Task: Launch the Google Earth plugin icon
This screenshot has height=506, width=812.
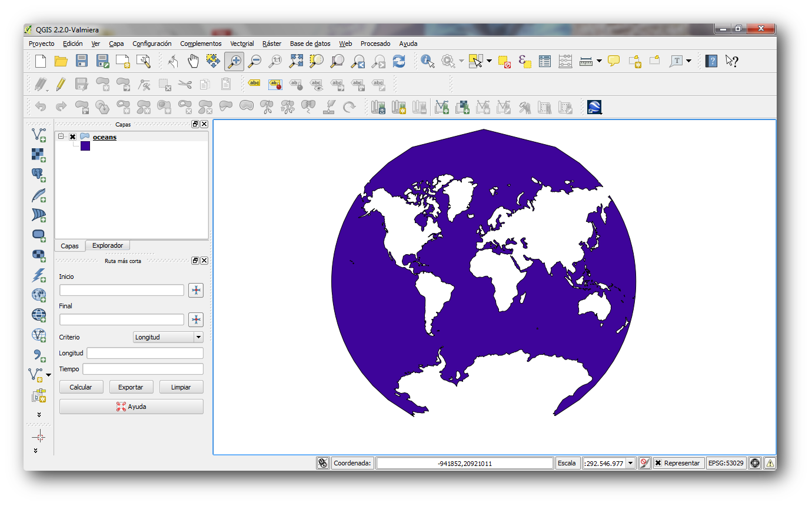Action: click(594, 107)
